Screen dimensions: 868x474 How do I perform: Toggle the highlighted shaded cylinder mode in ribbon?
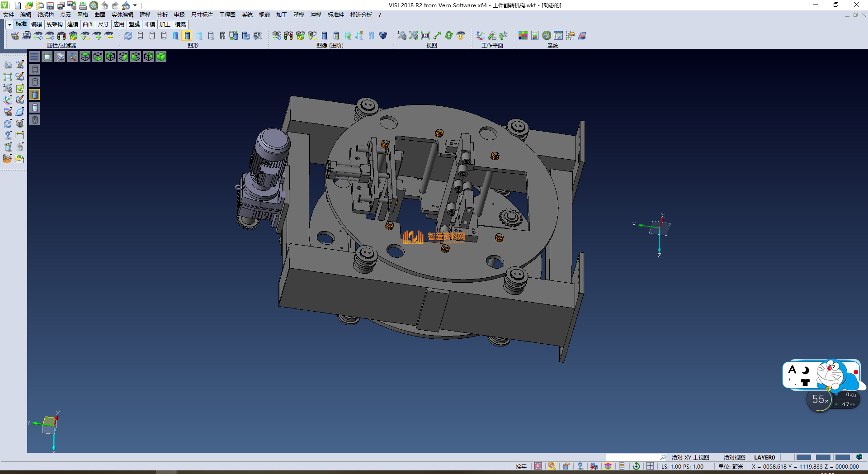(x=187, y=36)
